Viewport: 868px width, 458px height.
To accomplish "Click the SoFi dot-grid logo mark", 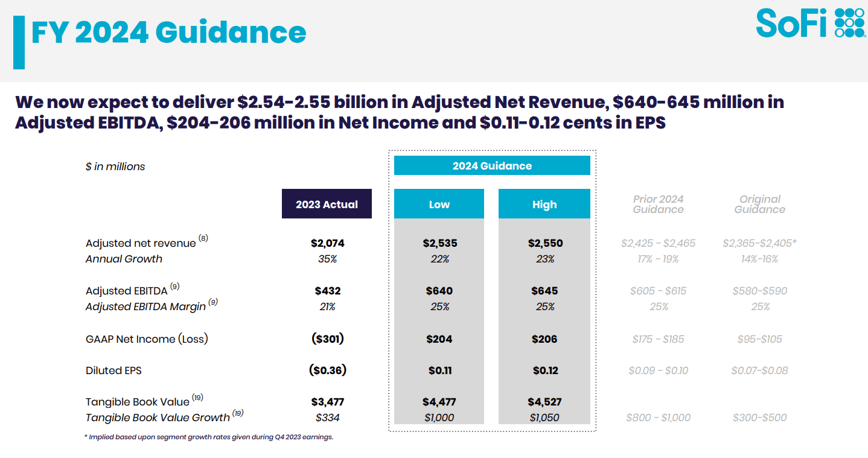I will click(x=849, y=23).
